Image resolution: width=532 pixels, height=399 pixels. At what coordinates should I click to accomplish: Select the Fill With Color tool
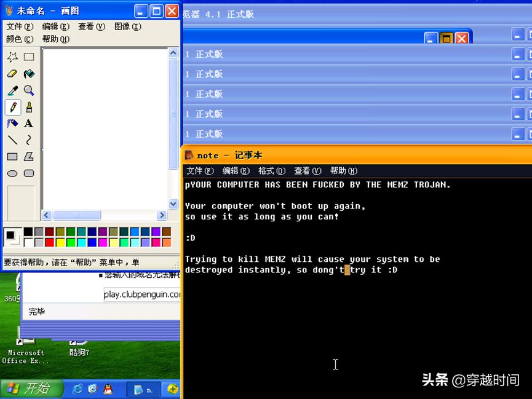29,74
